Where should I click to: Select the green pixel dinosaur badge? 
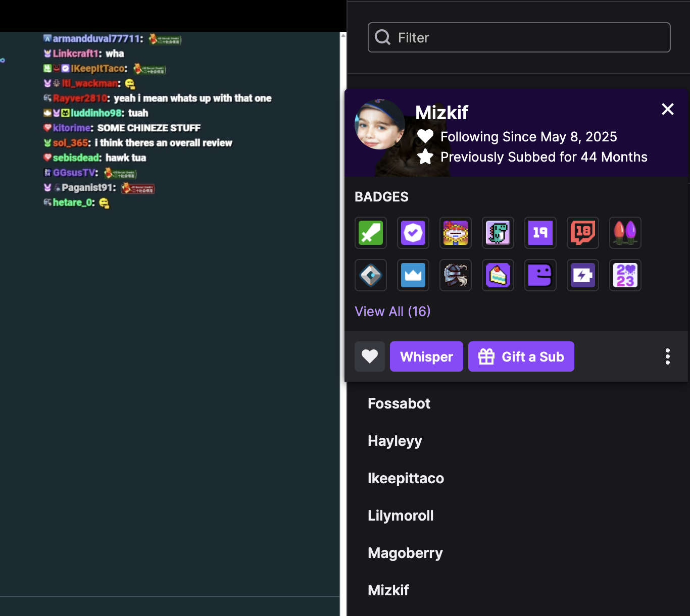[x=498, y=233]
